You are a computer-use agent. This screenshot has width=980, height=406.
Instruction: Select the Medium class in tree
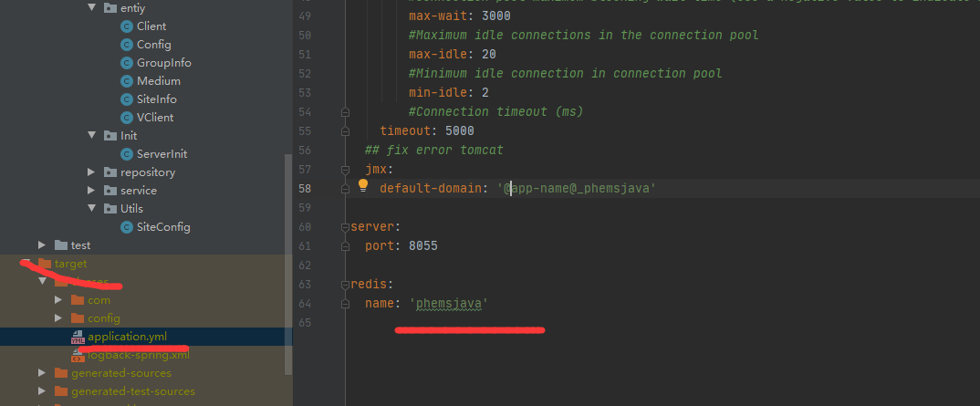click(158, 81)
